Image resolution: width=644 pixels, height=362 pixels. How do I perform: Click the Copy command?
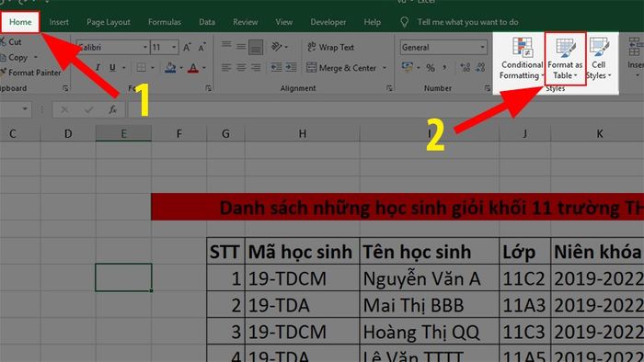(15, 57)
